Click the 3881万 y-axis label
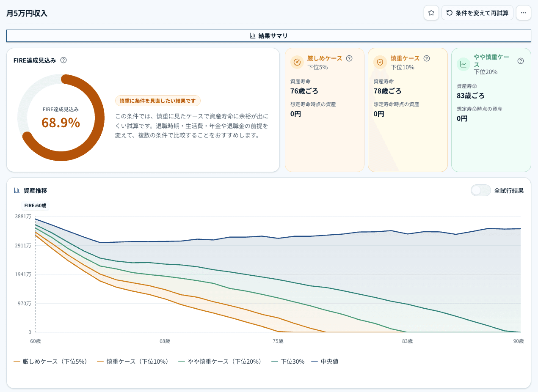 pos(23,217)
